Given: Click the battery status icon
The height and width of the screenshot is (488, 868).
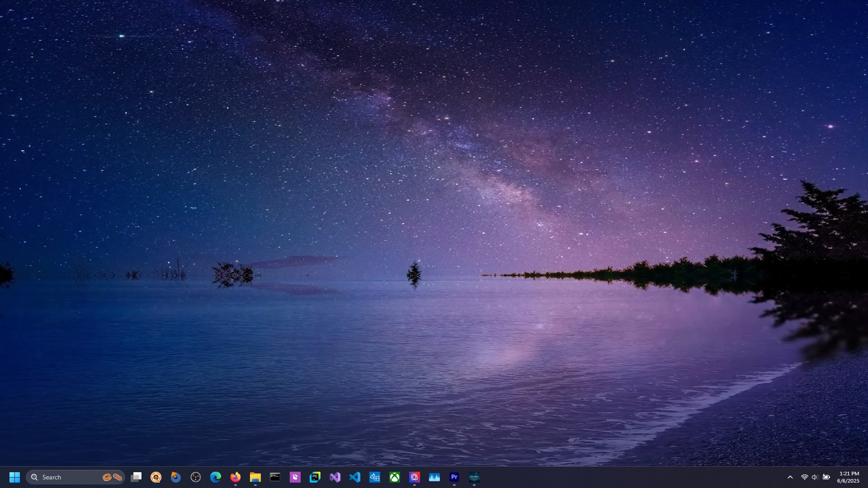Looking at the screenshot, I should click(826, 477).
